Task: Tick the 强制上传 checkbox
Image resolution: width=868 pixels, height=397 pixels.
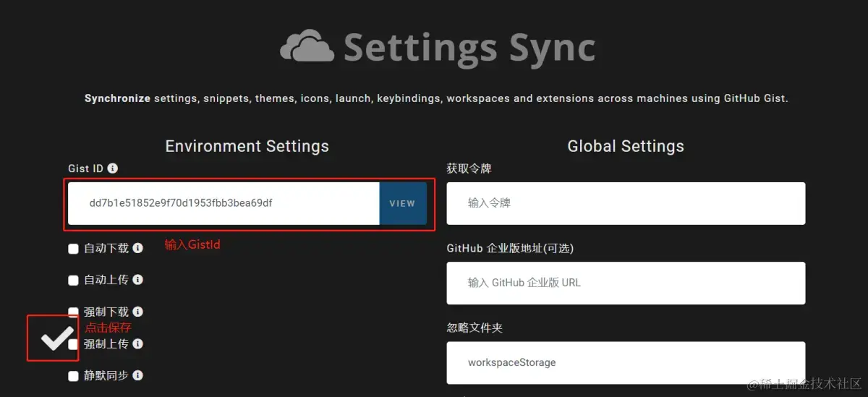Action: (x=73, y=344)
